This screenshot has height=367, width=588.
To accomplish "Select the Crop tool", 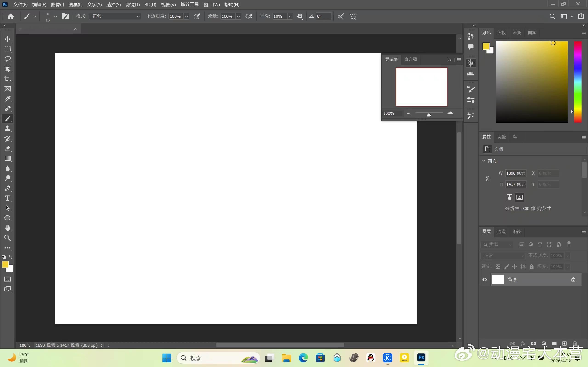I will coord(8,79).
